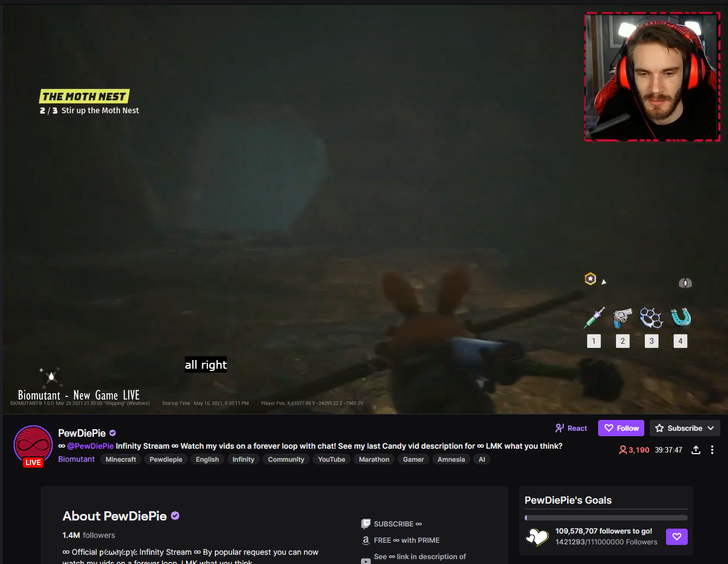728x564 pixels.
Task: Click the webcam overlay in the stream
Action: pyautogui.click(x=652, y=77)
